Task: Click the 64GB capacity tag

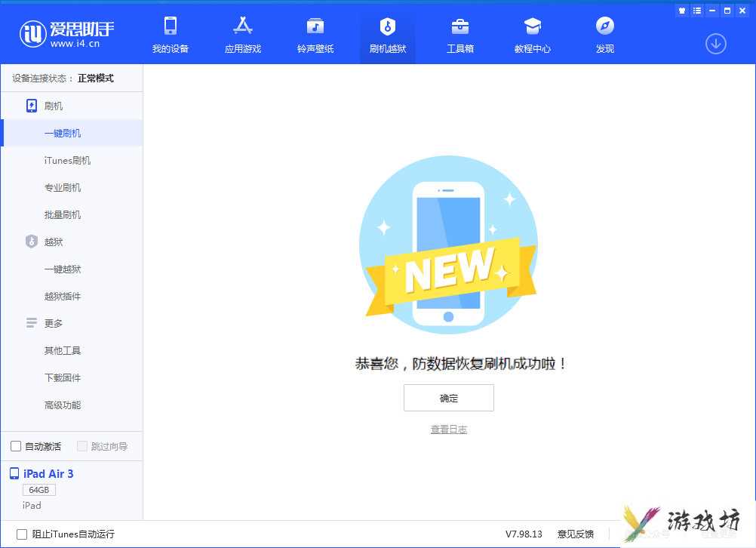Action: point(39,490)
